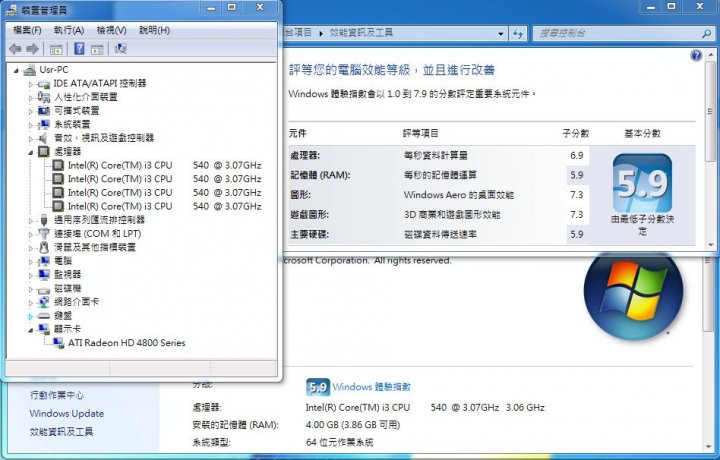Select the 系統裝置 icon

click(44, 124)
